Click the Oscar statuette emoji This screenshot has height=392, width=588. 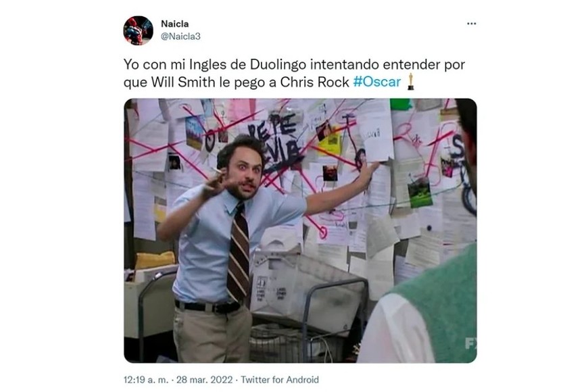pyautogui.click(x=411, y=82)
